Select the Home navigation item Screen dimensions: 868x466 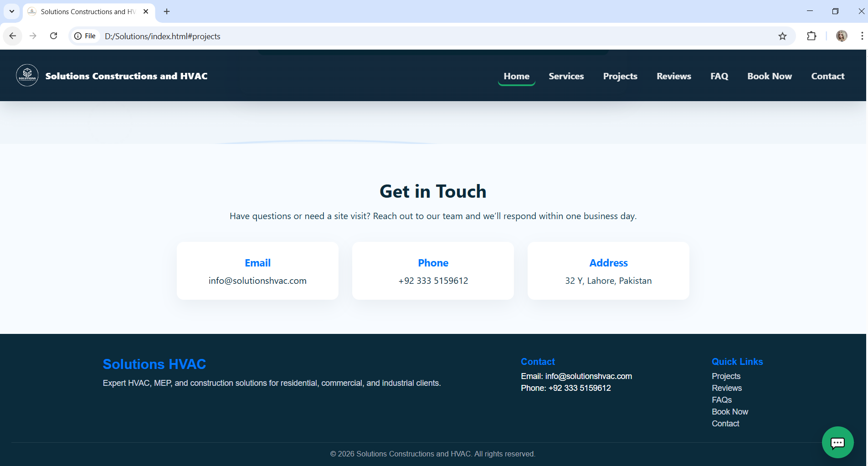click(516, 76)
